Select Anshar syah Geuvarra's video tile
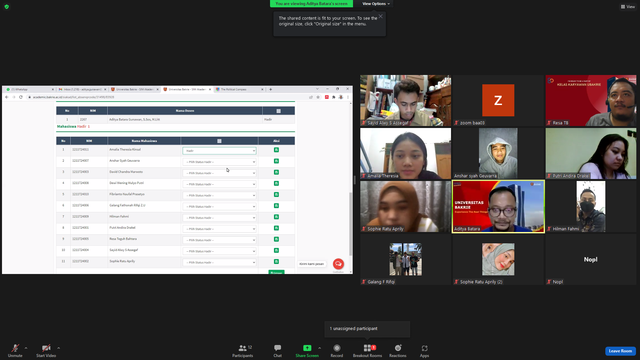The width and height of the screenshot is (640, 360). click(498, 153)
